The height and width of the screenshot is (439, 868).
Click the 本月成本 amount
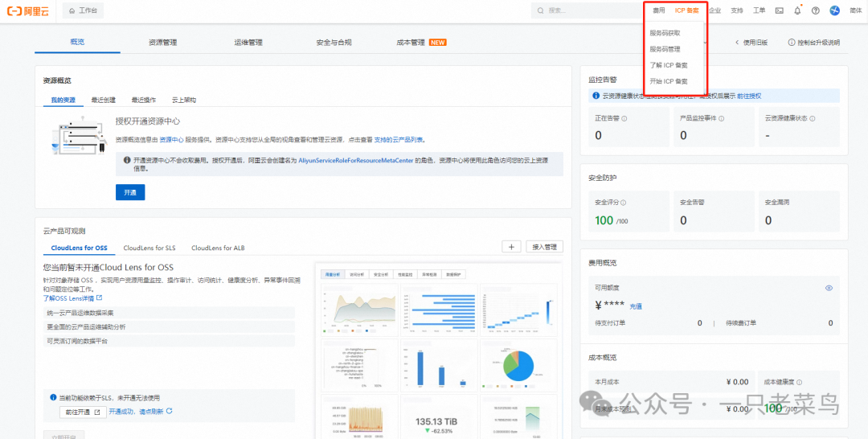pos(737,382)
